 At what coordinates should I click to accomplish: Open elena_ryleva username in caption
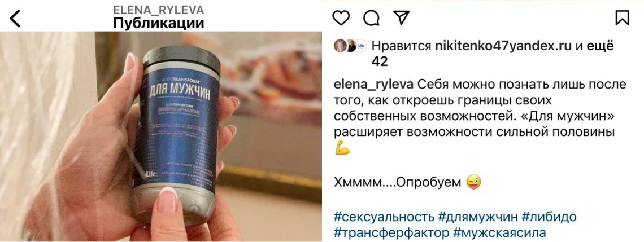click(374, 85)
